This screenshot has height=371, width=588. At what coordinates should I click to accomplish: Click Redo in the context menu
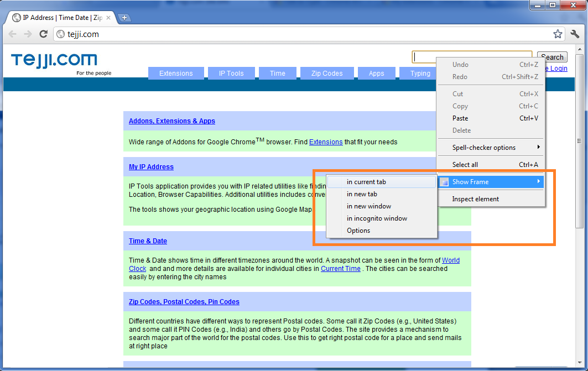(x=491, y=76)
